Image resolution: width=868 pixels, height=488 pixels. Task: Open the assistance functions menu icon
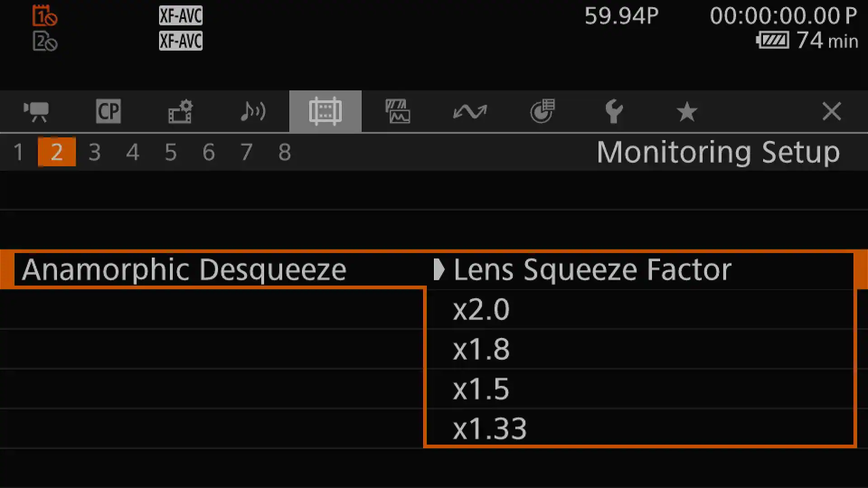[x=397, y=111]
